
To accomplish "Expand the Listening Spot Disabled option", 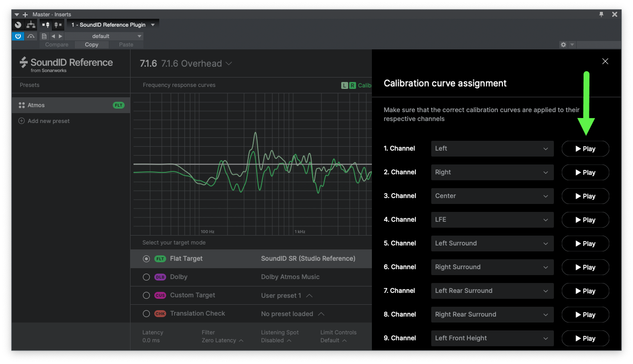I will point(276,340).
